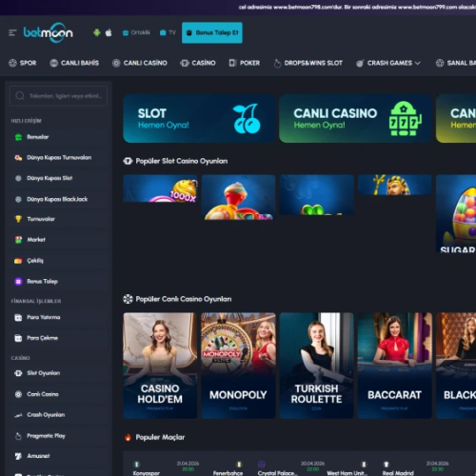Screen dimensions: 476x476
Task: Click the Dünya Kupası Turnuvaları icon
Action: click(x=18, y=158)
